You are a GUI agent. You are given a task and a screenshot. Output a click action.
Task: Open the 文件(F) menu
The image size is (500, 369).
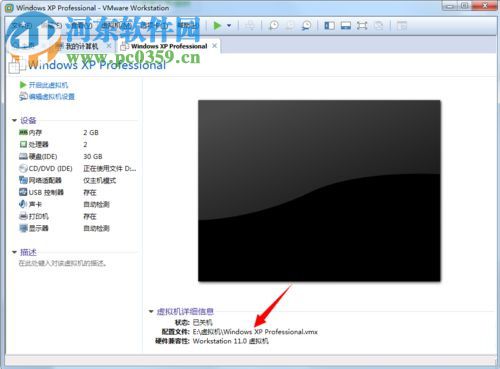pos(22,25)
